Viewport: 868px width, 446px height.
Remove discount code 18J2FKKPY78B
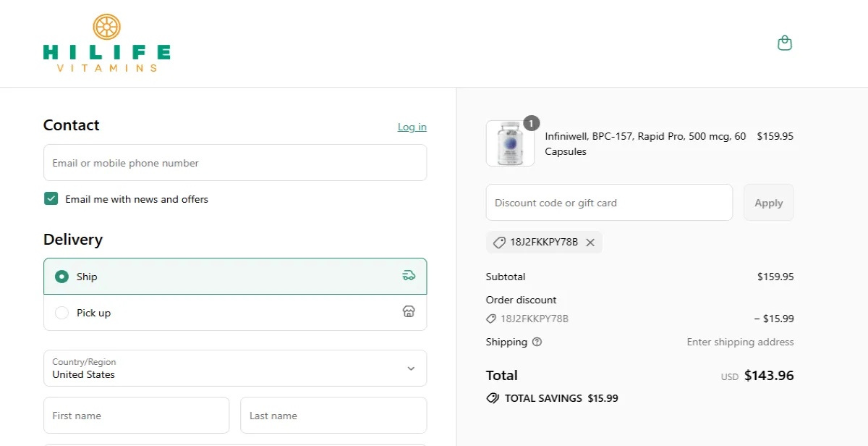[x=590, y=243]
